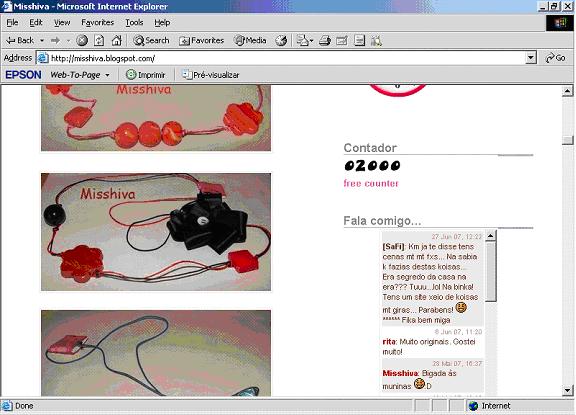Click the smiley in Misshiva's message
Screen dimensions: 576x415
coord(419,384)
